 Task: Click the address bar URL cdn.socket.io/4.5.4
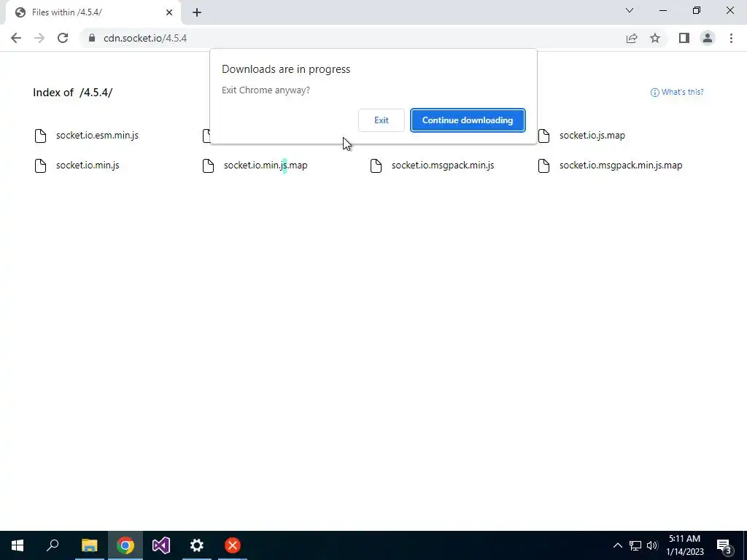pyautogui.click(x=145, y=38)
